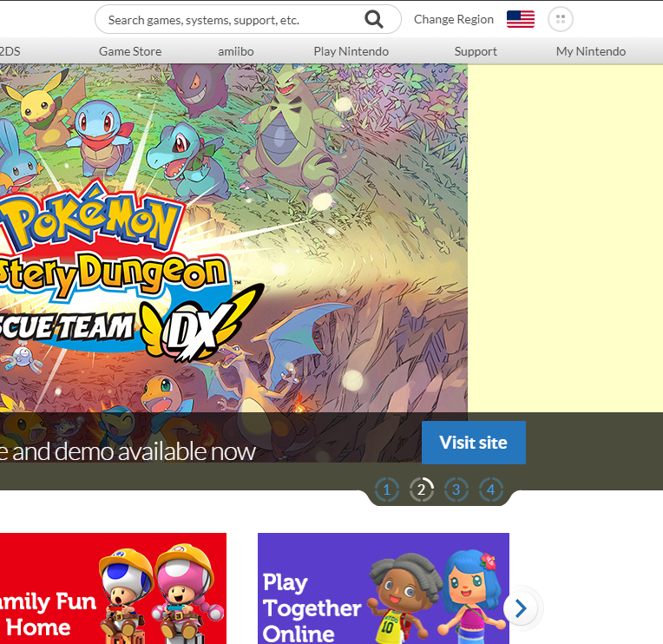Select carousel slide indicator 2

click(421, 490)
